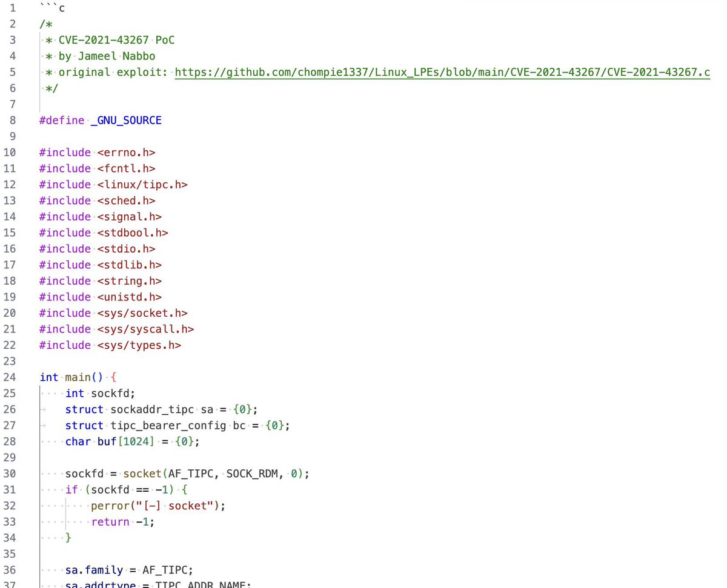727x588 pixels.
Task: Click the '<errno.h>' include
Action: tap(126, 152)
